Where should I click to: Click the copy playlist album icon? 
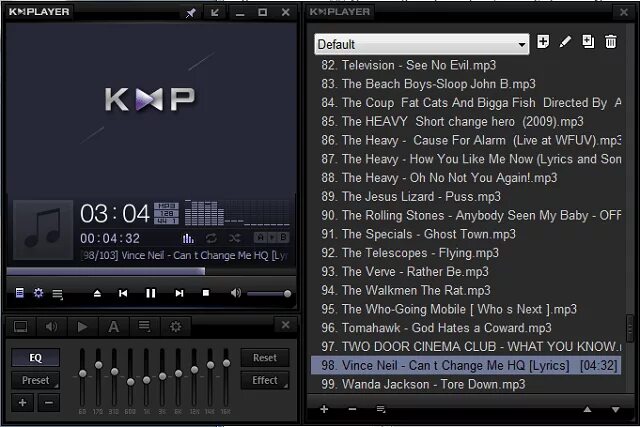(588, 42)
